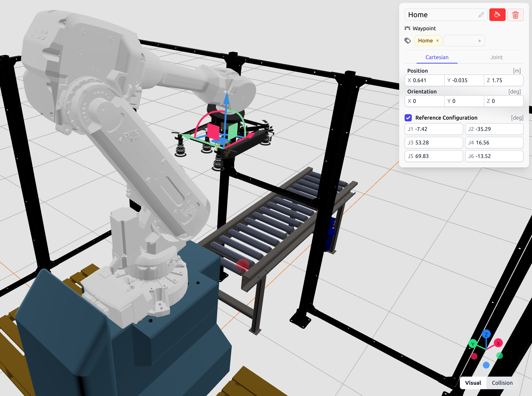Viewport: 532px width, 396px height.
Task: Click the Orientation X field
Action: 424,101
